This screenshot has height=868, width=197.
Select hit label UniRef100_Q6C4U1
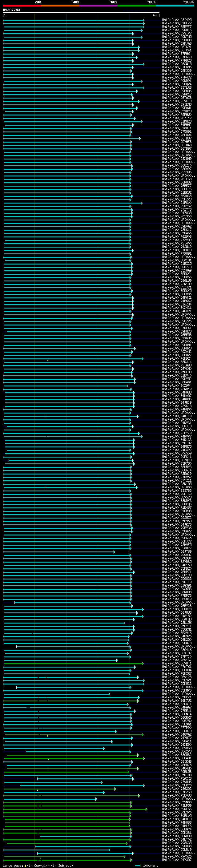(177, 758)
